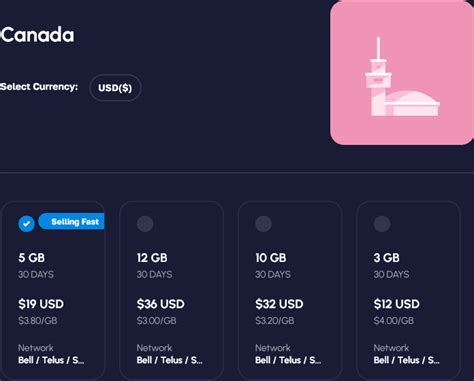Select the 10 GB plan radio button
The image size is (474, 381).
(263, 224)
